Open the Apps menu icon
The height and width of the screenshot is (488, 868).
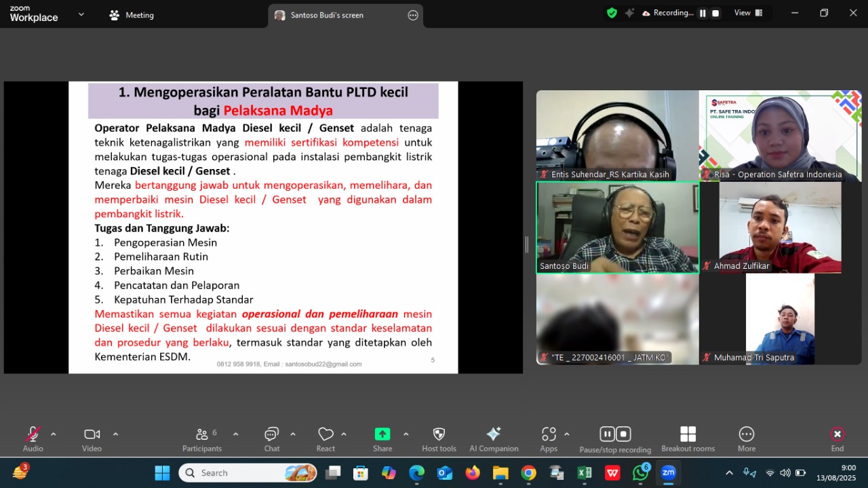click(549, 435)
